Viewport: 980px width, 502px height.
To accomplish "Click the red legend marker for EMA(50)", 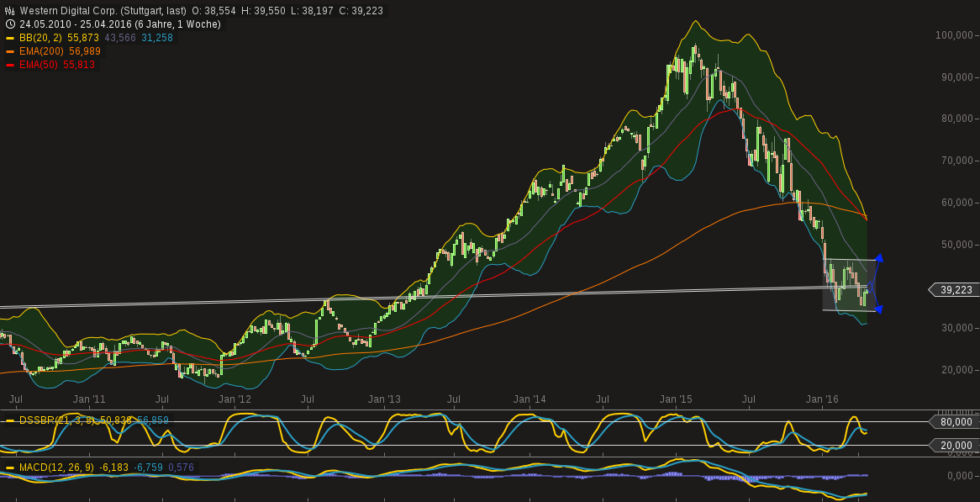I will coord(9,63).
